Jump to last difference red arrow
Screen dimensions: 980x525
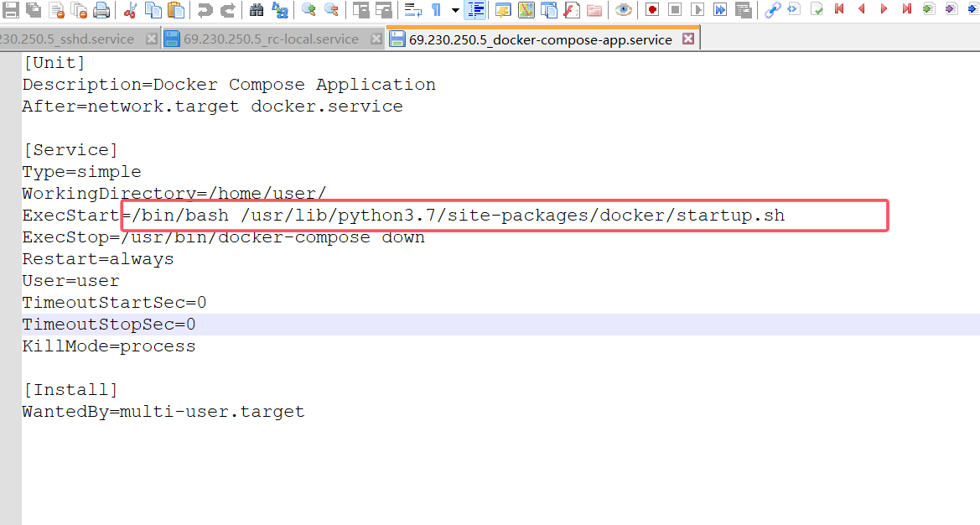[x=906, y=8]
